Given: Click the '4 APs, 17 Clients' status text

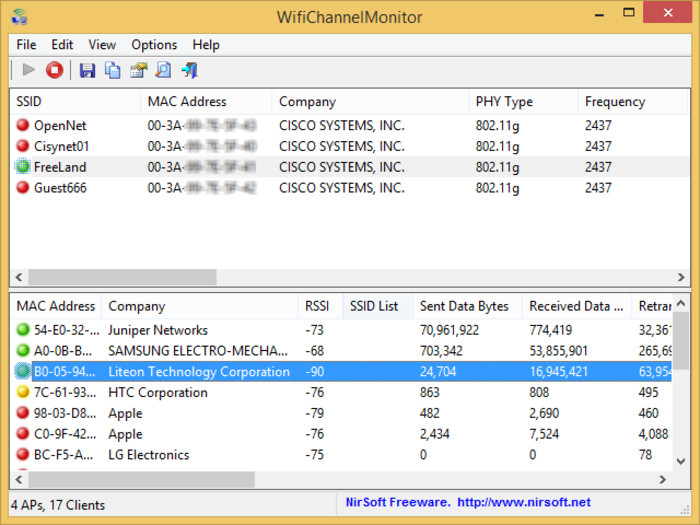Looking at the screenshot, I should point(58,505).
